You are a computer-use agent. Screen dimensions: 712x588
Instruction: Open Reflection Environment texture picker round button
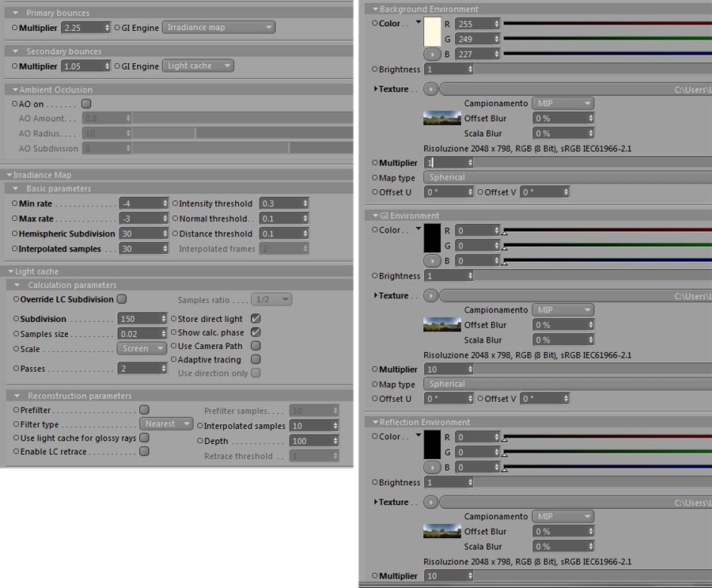430,502
